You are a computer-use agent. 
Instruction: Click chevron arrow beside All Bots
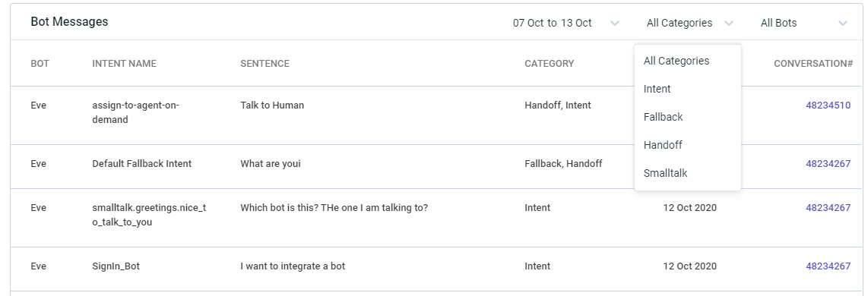[842, 24]
